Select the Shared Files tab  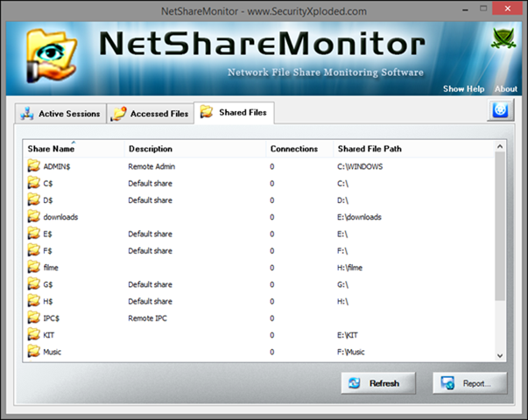pyautogui.click(x=234, y=113)
